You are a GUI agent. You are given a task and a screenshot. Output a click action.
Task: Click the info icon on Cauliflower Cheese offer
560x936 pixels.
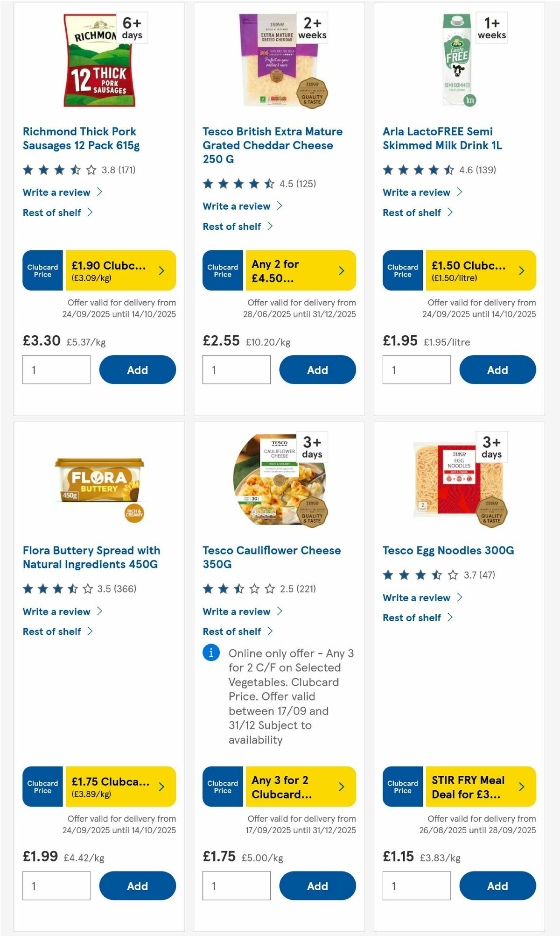[x=211, y=653]
